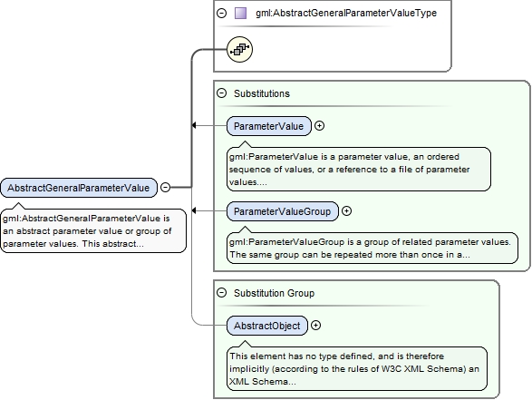The image size is (532, 400).
Task: Collapse the Substitution Group panel
Action: [221, 292]
